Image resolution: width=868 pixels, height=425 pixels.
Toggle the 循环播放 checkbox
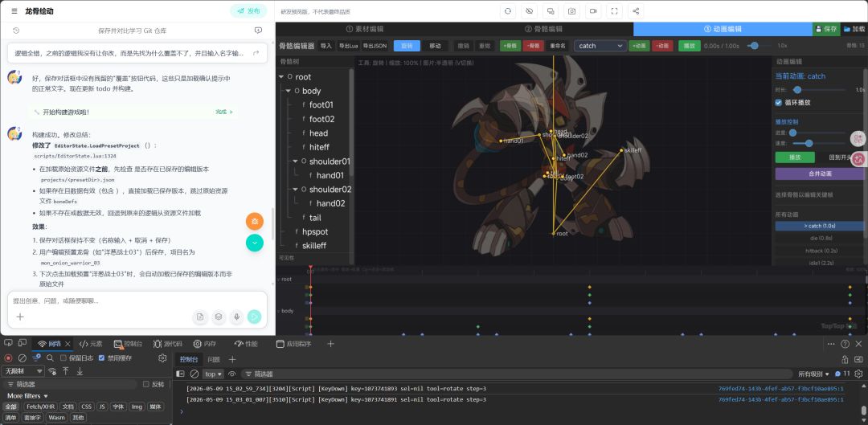(779, 103)
